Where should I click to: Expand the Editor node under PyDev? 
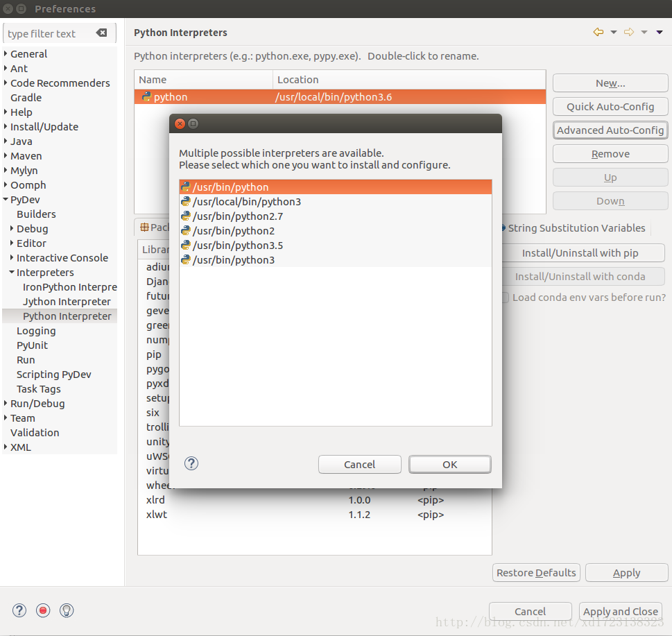[x=12, y=243]
